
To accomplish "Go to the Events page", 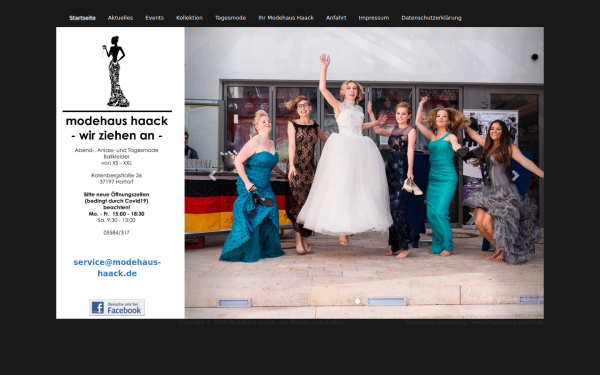I will [154, 18].
